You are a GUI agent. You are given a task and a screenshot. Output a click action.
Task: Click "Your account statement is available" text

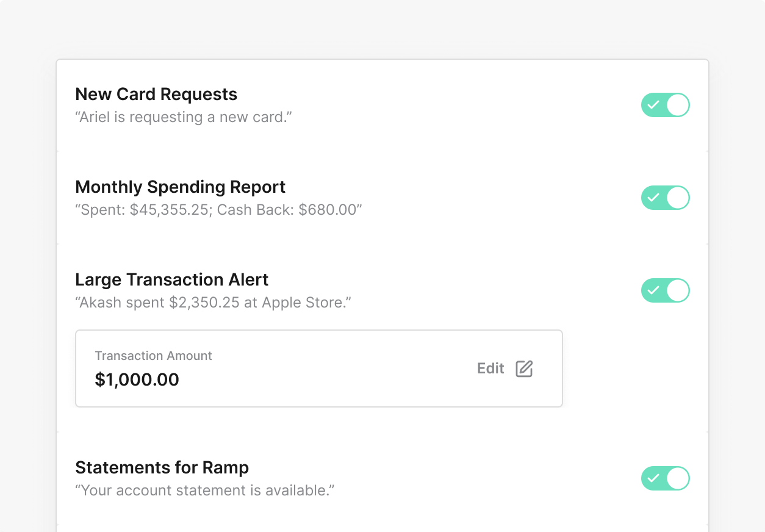click(x=205, y=491)
